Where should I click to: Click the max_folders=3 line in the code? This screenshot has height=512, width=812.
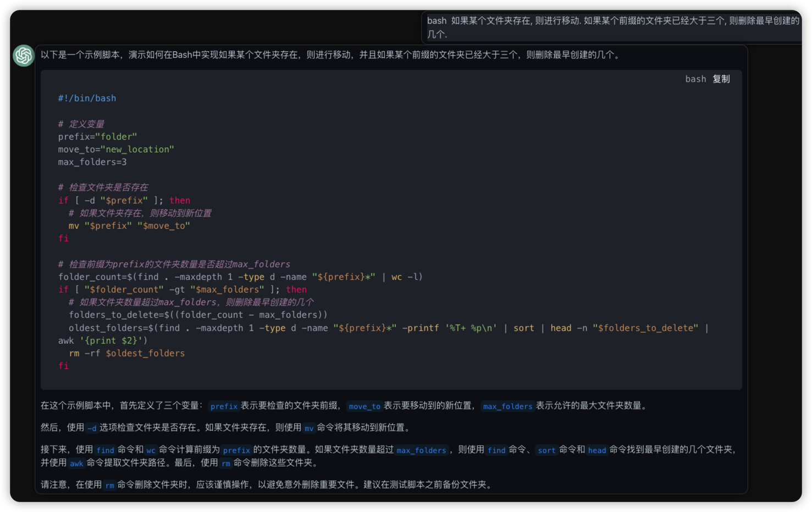[92, 162]
